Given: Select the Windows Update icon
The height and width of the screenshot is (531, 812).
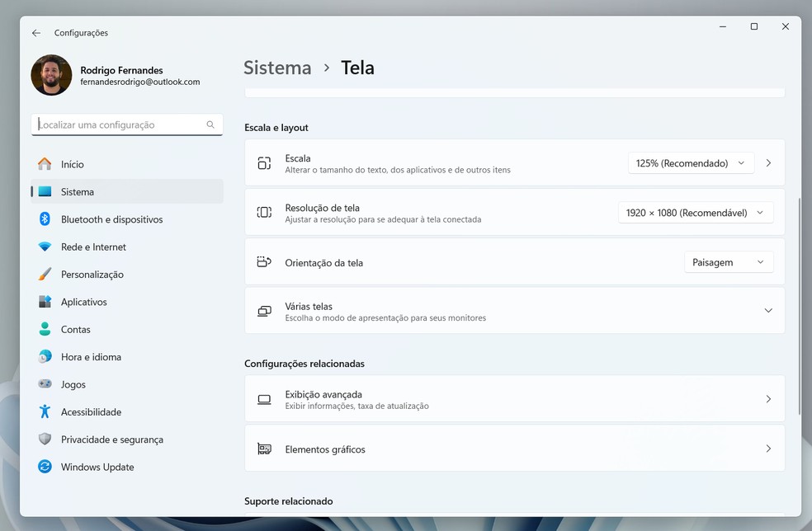Looking at the screenshot, I should click(45, 467).
